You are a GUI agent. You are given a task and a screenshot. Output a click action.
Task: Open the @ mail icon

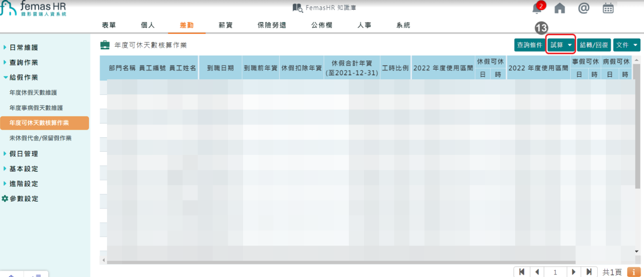click(584, 8)
